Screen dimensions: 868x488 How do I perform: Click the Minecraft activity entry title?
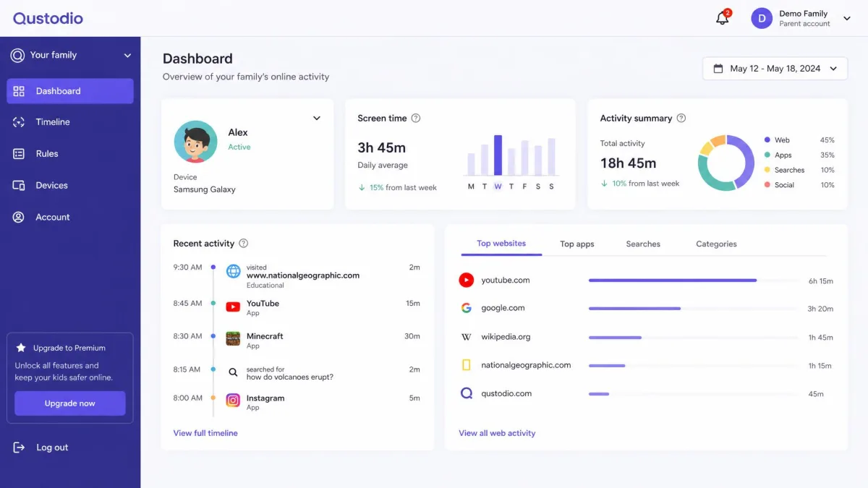[265, 336]
